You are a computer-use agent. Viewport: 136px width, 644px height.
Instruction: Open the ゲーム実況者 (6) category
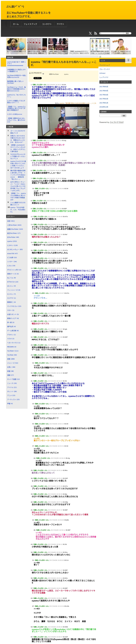coord(13,330)
